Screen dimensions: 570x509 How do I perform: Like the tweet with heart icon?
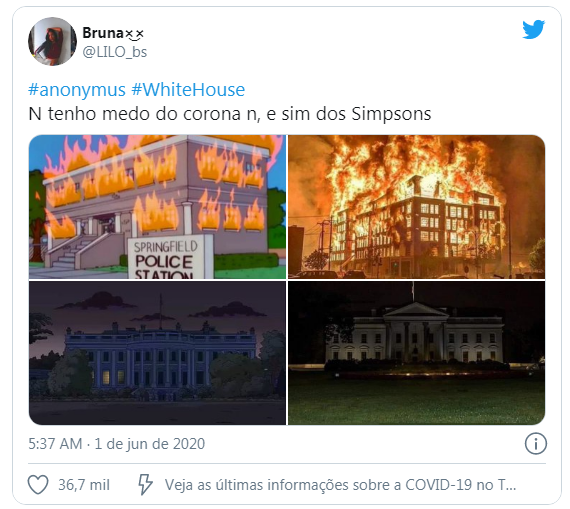point(38,485)
